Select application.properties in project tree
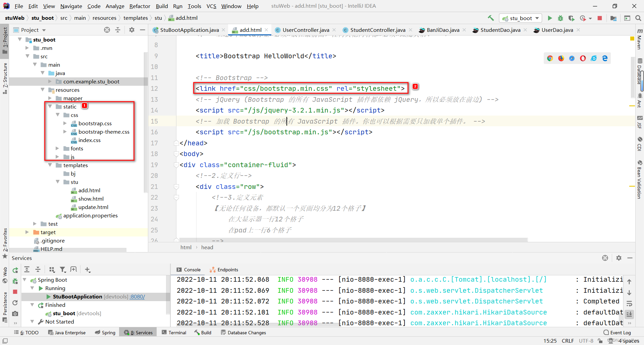 [x=90, y=215]
